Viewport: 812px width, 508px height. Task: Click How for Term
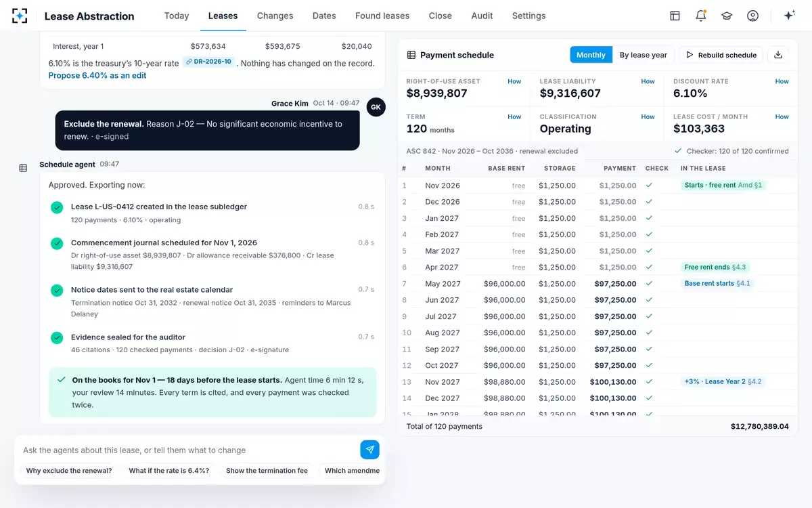tap(514, 117)
